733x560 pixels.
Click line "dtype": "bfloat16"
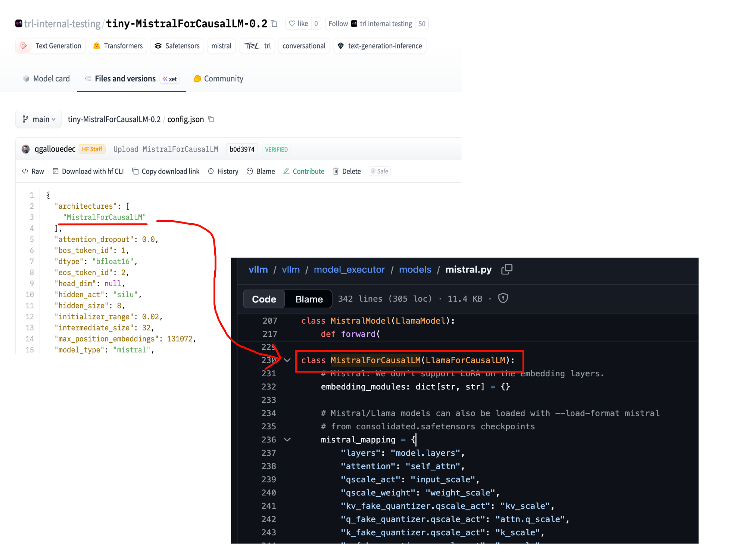96,261
